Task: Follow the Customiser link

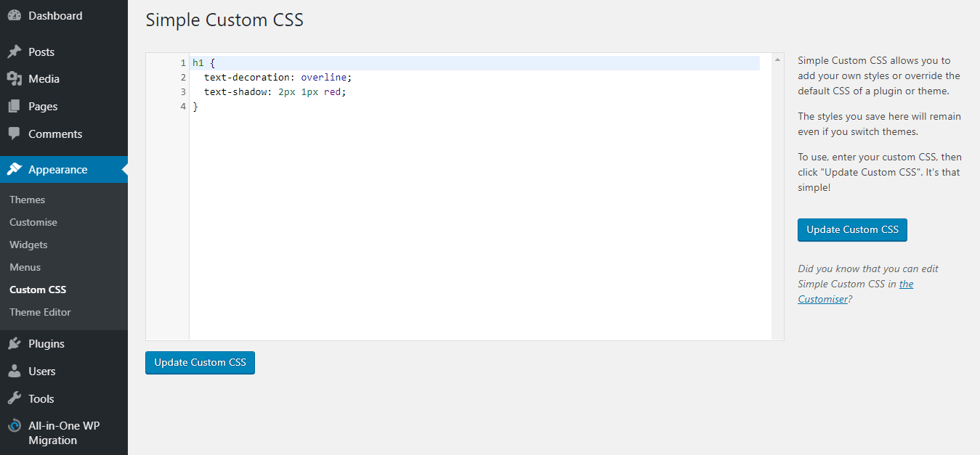Action: (855, 291)
